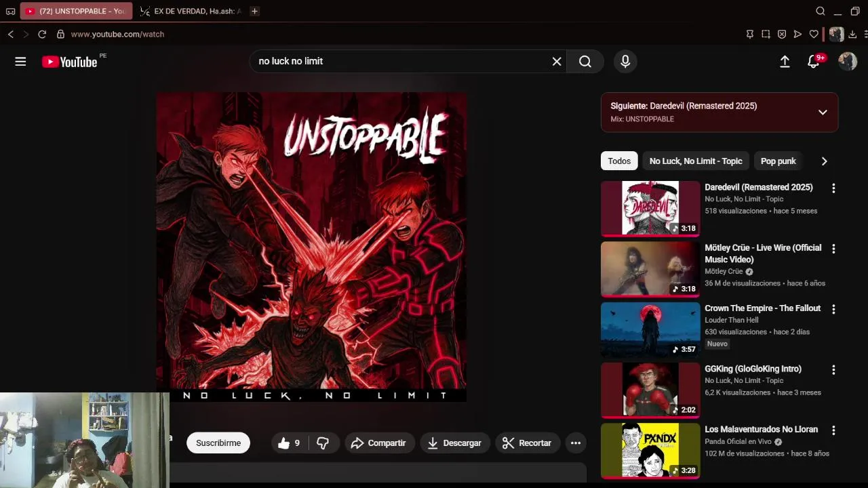Image resolution: width=868 pixels, height=488 pixels.
Task: Open options for Crown The Empire video
Action: 833,309
